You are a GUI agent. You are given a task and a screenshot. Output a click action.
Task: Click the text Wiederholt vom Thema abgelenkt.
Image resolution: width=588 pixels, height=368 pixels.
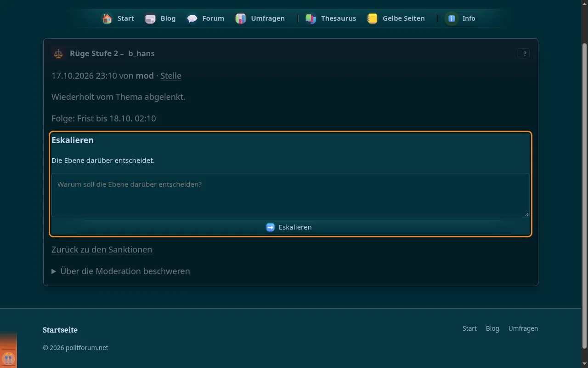point(119,97)
